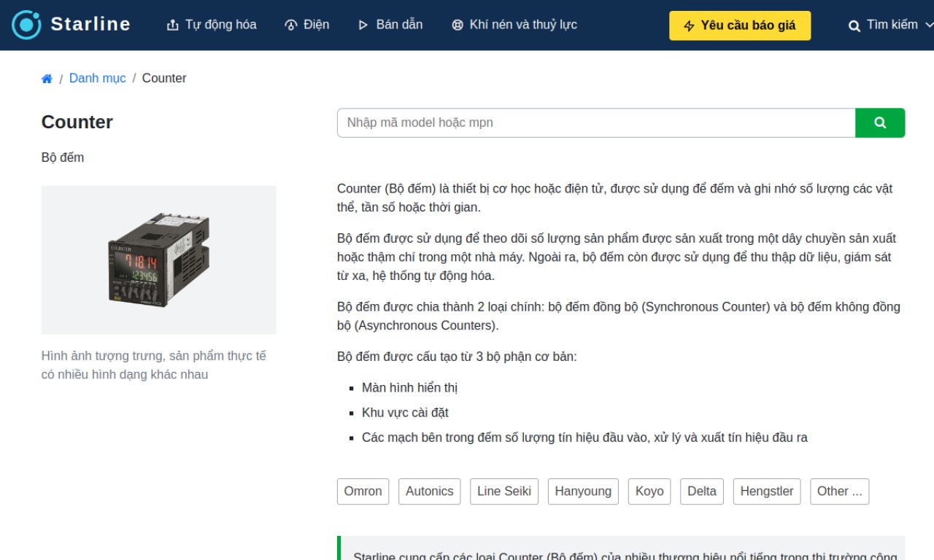Viewport: 934px width, 560px height.
Task: Open the Khí nén và thuỷ lực menu
Action: (x=514, y=25)
